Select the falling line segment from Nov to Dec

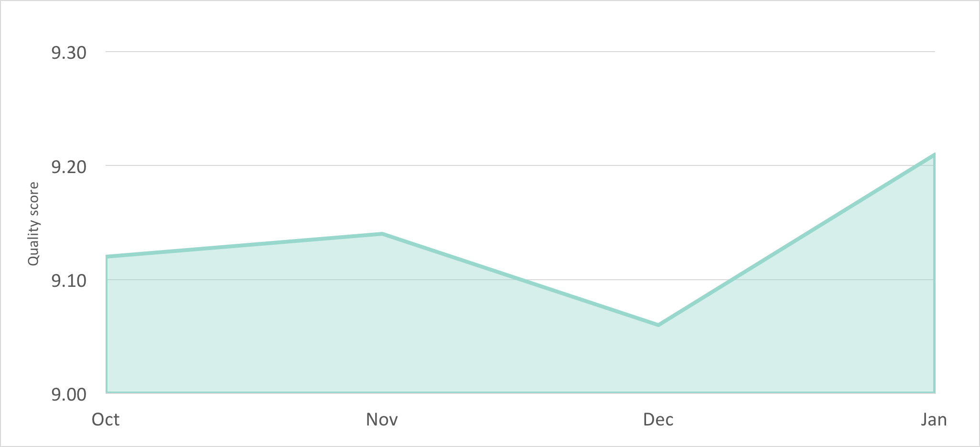(x=520, y=280)
